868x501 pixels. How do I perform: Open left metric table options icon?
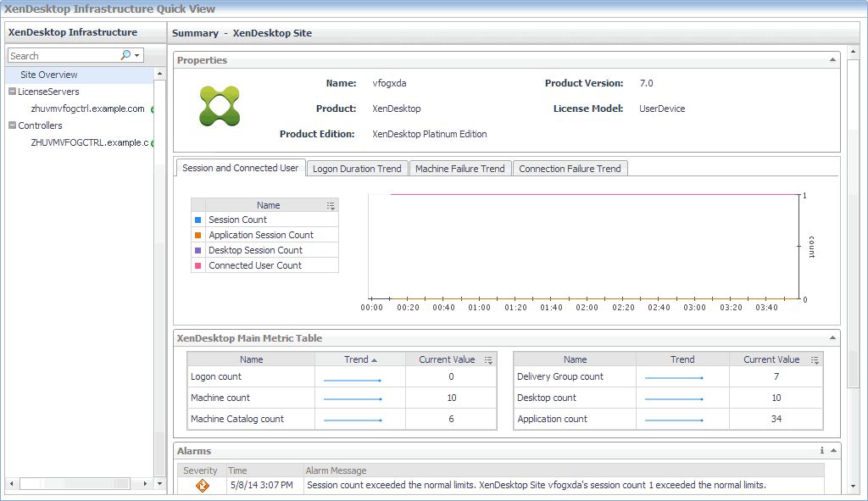pyautogui.click(x=488, y=359)
